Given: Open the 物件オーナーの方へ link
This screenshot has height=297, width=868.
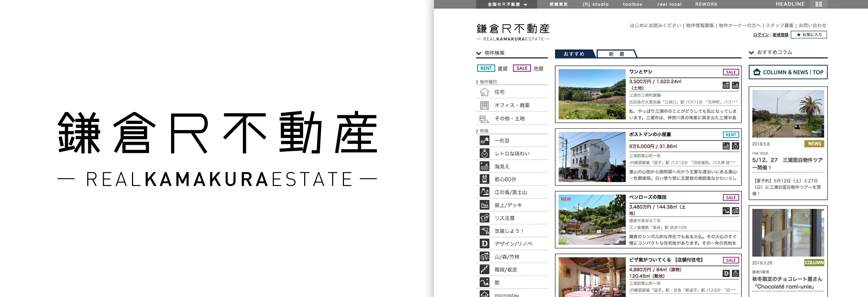Looking at the screenshot, I should click(740, 25).
